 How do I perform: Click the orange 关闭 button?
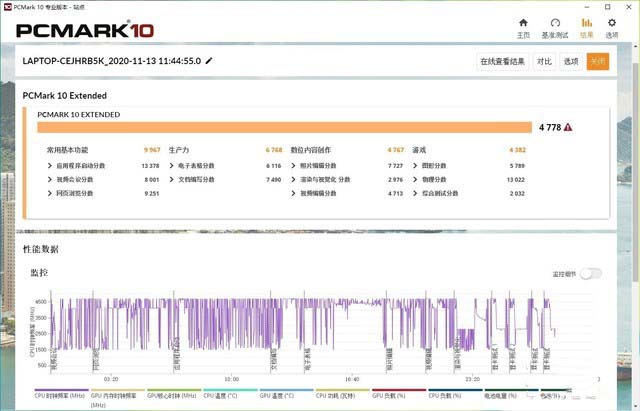(598, 62)
